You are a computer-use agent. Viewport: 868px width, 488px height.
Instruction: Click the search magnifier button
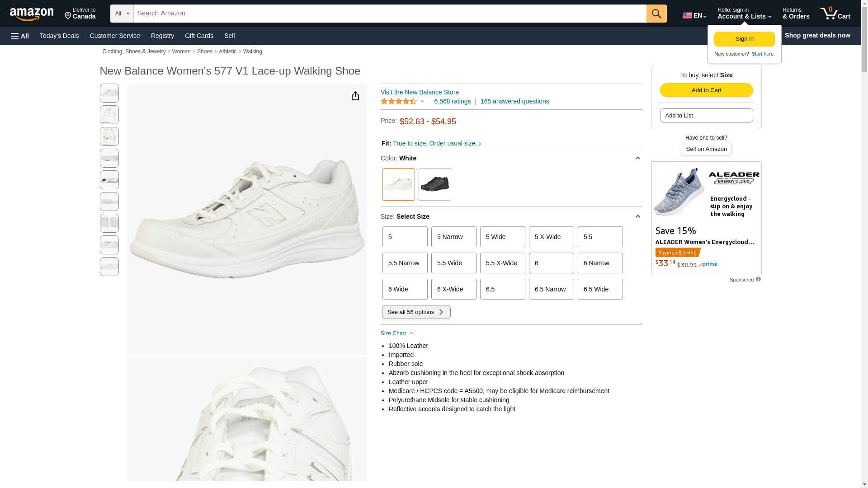pos(656,14)
